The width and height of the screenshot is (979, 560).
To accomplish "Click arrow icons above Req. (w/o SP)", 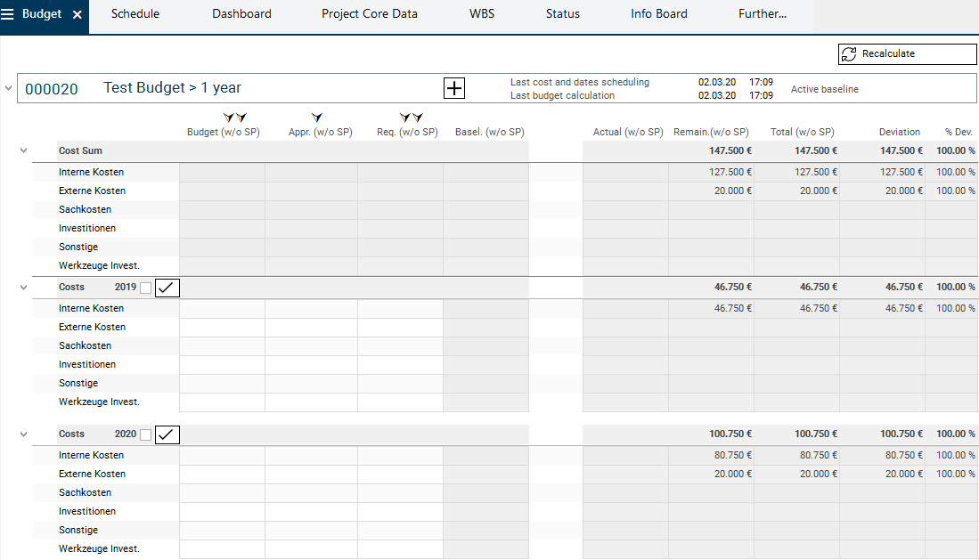I will (x=411, y=118).
